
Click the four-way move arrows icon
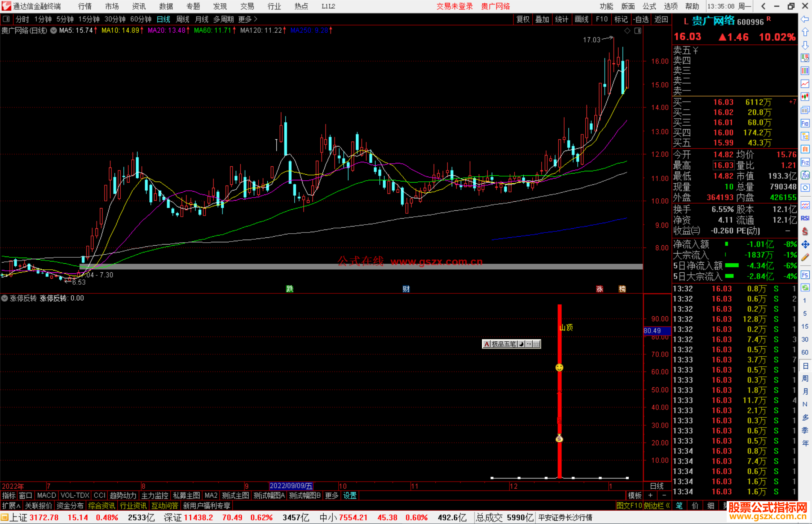coord(805,245)
